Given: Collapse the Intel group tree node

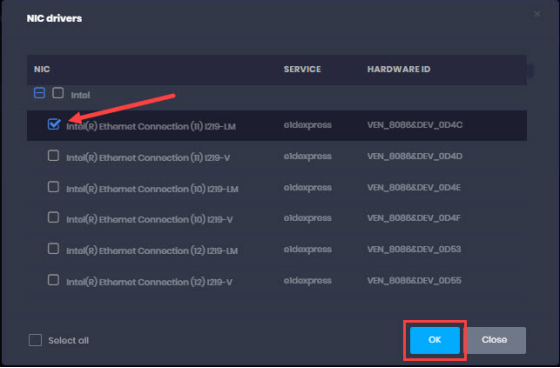Looking at the screenshot, I should 39,93.
